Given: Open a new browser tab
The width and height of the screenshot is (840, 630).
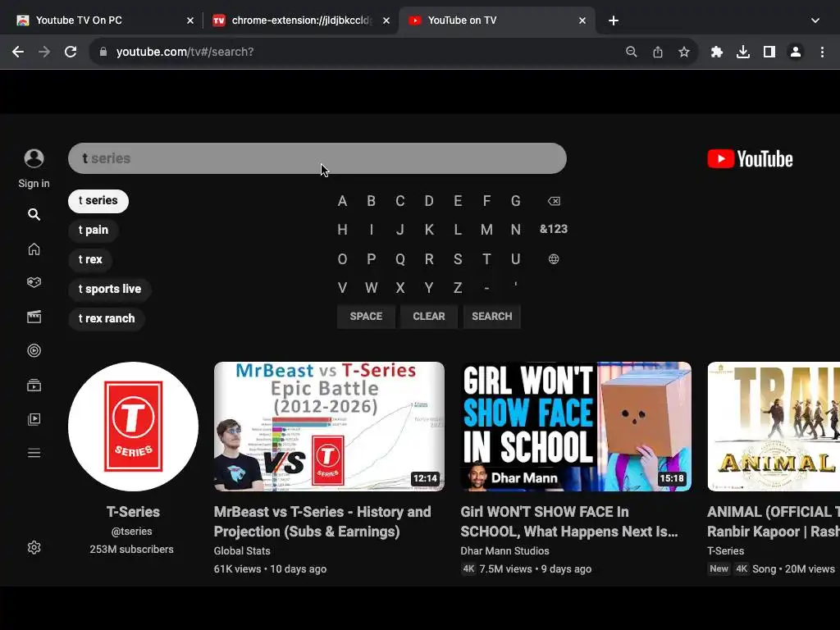Looking at the screenshot, I should (x=614, y=21).
